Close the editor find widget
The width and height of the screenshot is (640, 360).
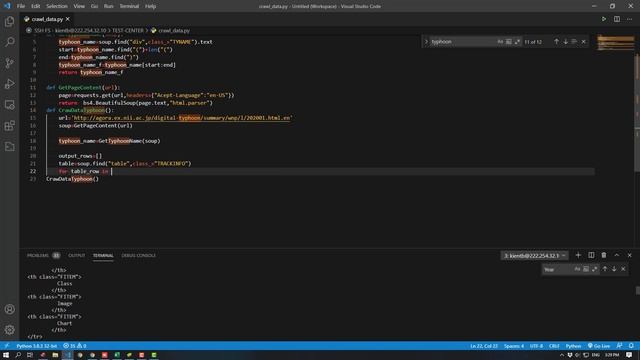pos(584,42)
